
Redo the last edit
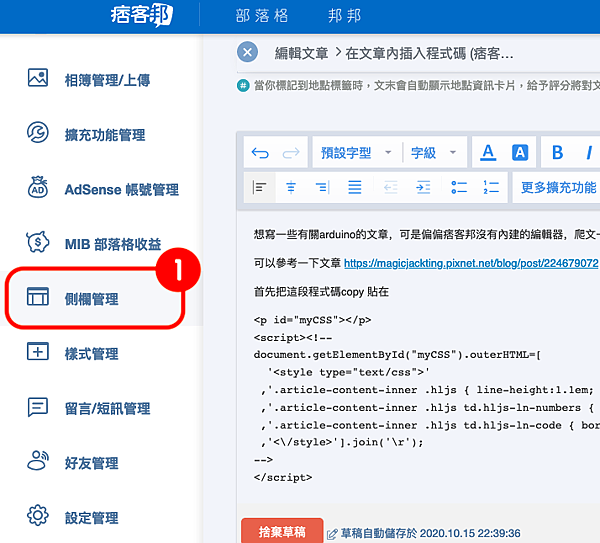(291, 153)
